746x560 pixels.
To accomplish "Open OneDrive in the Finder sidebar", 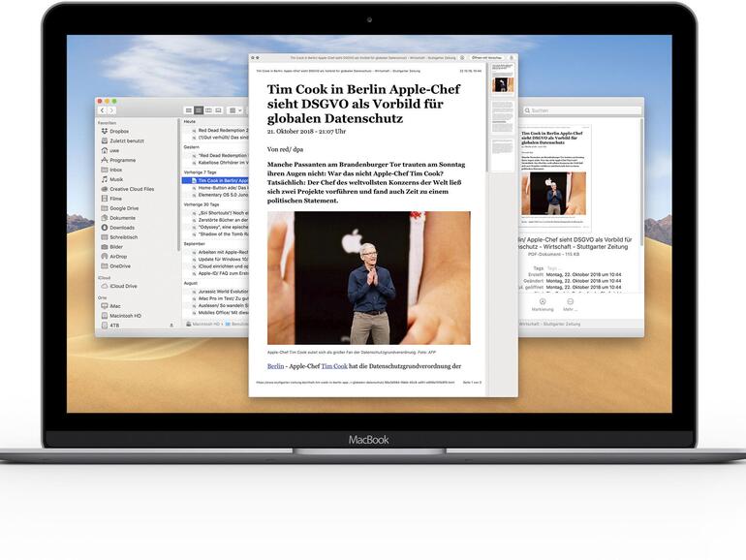I will 115,266.
